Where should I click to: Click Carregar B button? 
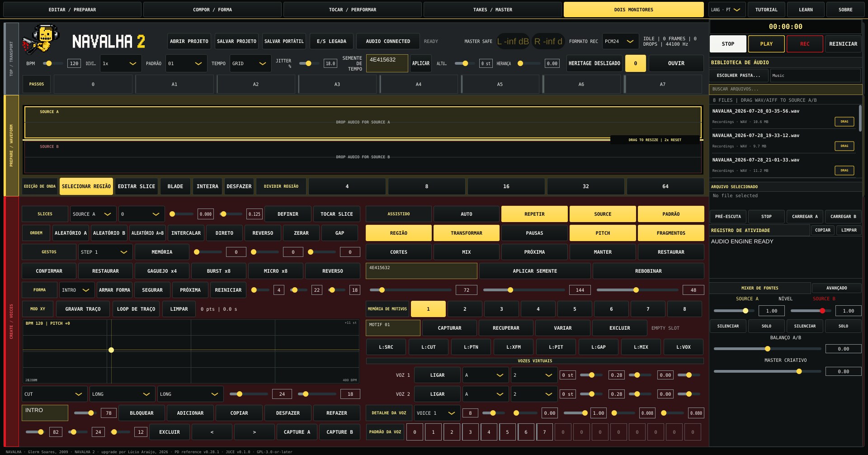pyautogui.click(x=843, y=217)
